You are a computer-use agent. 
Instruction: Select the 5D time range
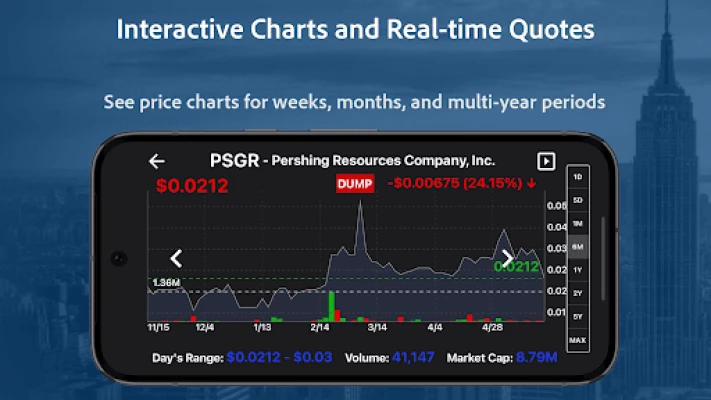(577, 200)
